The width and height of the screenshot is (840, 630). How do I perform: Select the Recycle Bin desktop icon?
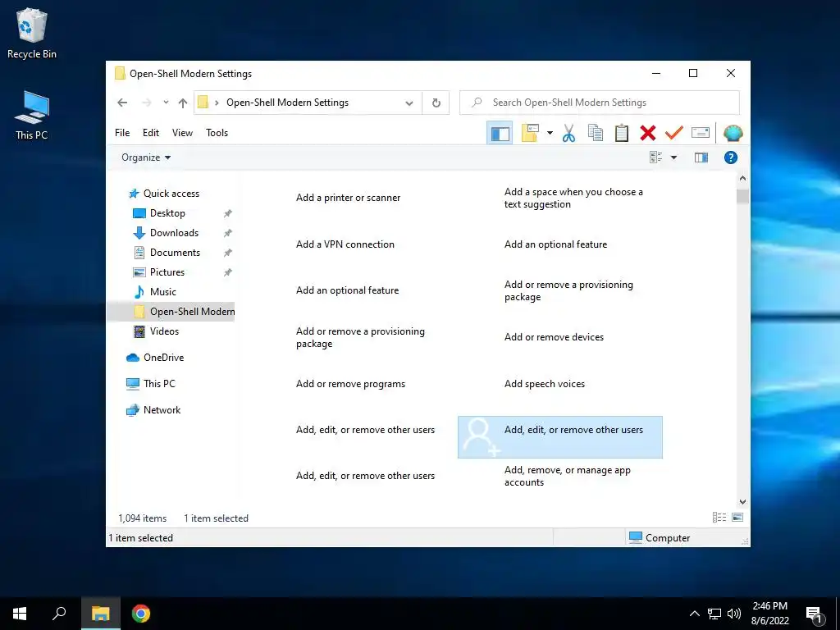tap(32, 34)
